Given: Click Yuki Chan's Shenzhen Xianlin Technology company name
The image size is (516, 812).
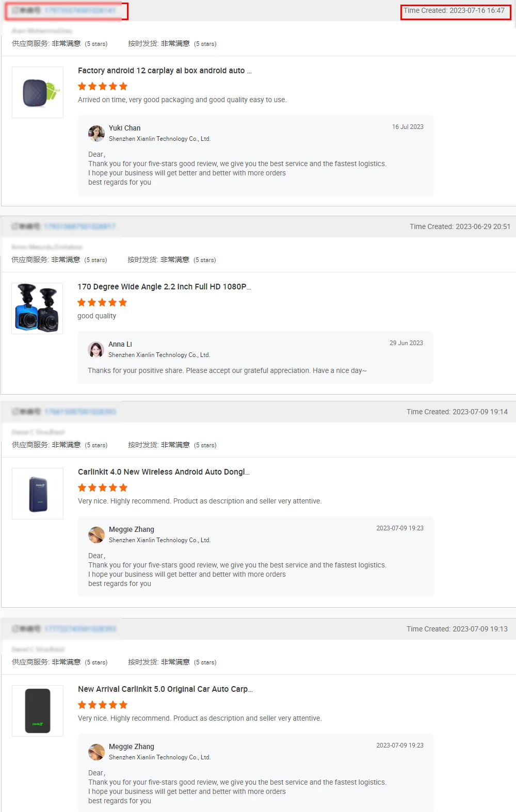Looking at the screenshot, I should pos(159,139).
